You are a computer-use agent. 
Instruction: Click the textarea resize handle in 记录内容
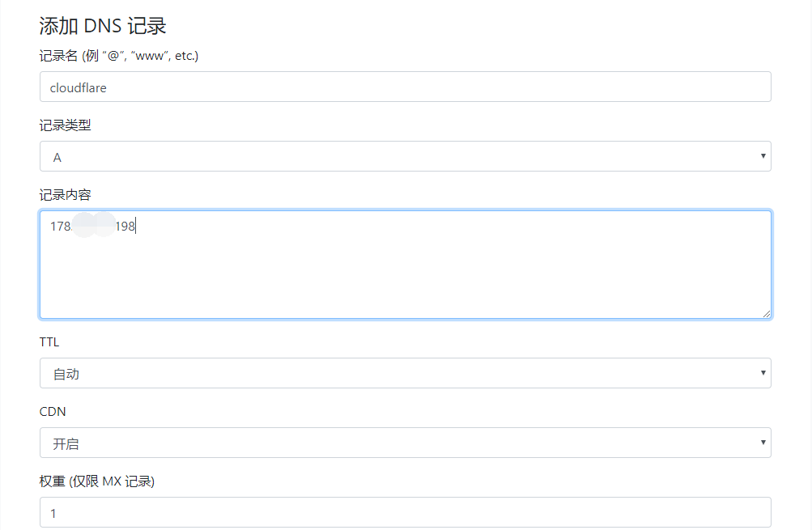767,314
